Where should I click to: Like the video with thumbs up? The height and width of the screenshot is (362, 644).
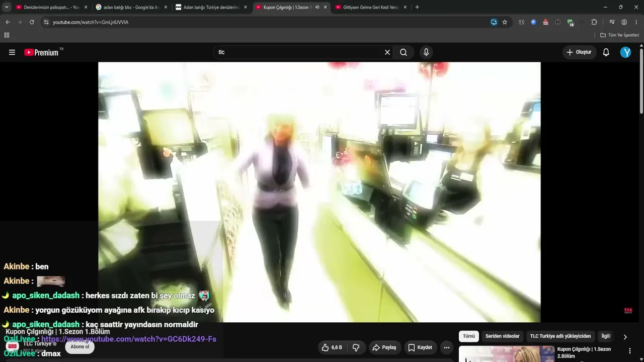(332, 347)
